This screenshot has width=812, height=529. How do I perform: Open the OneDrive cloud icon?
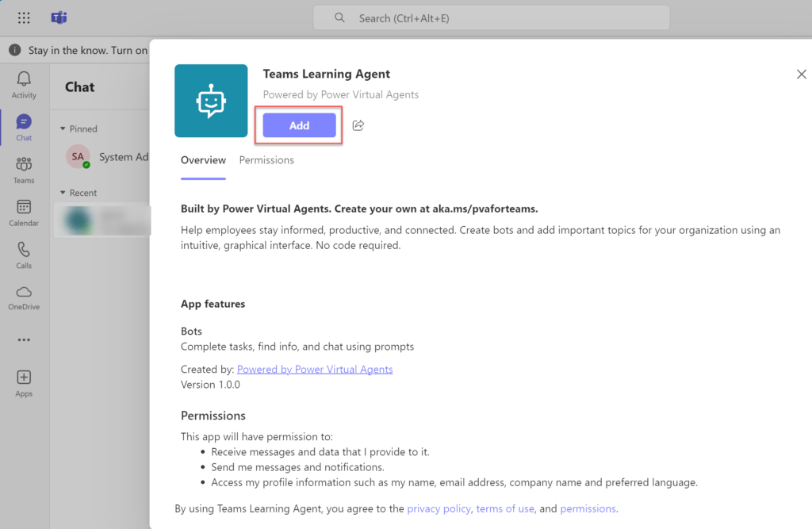[x=24, y=292]
